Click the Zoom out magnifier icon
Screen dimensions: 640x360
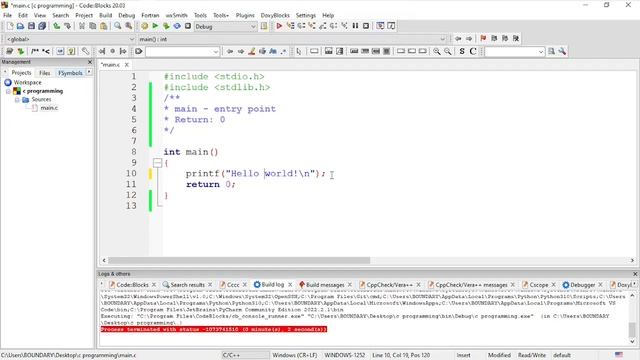448,51
